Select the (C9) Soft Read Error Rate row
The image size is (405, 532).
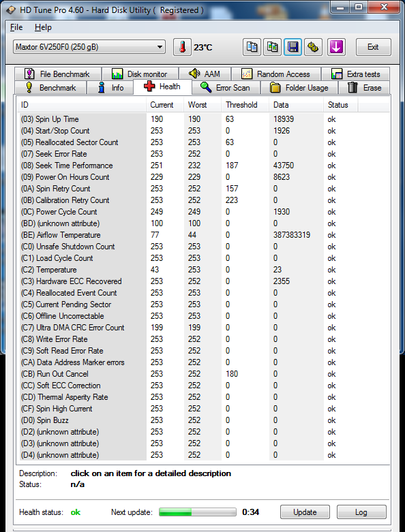coord(203,351)
